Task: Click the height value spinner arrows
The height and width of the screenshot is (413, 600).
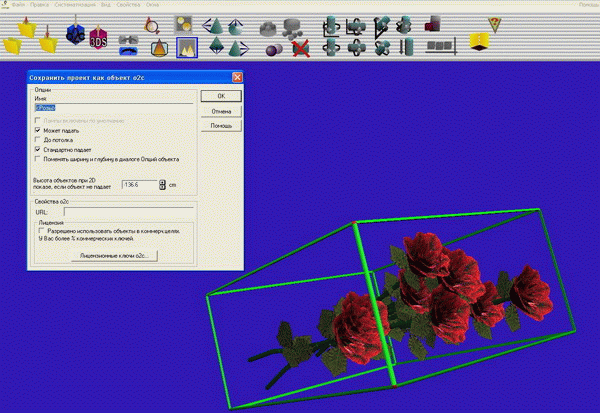Action: (162, 185)
